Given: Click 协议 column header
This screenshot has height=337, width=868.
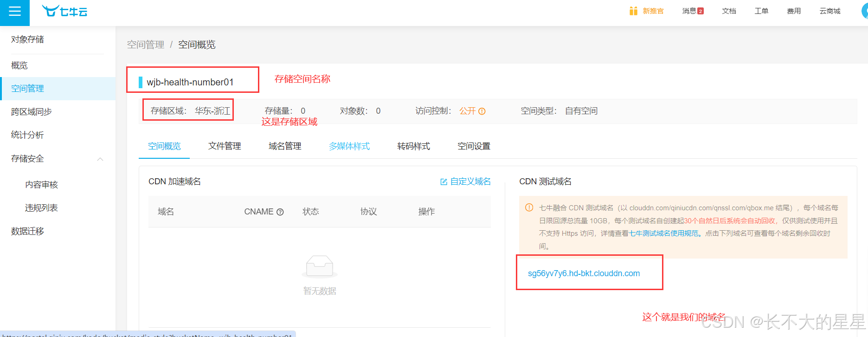Looking at the screenshot, I should pos(369,212).
